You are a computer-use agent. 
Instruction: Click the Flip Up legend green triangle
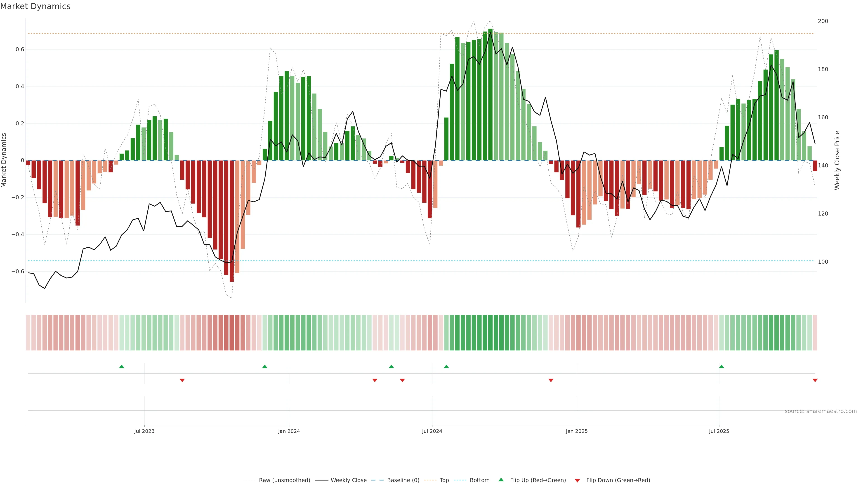click(501, 480)
